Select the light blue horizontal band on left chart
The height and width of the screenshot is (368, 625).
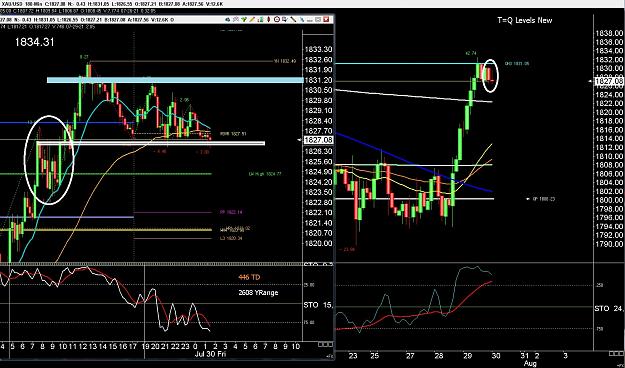tap(175, 80)
